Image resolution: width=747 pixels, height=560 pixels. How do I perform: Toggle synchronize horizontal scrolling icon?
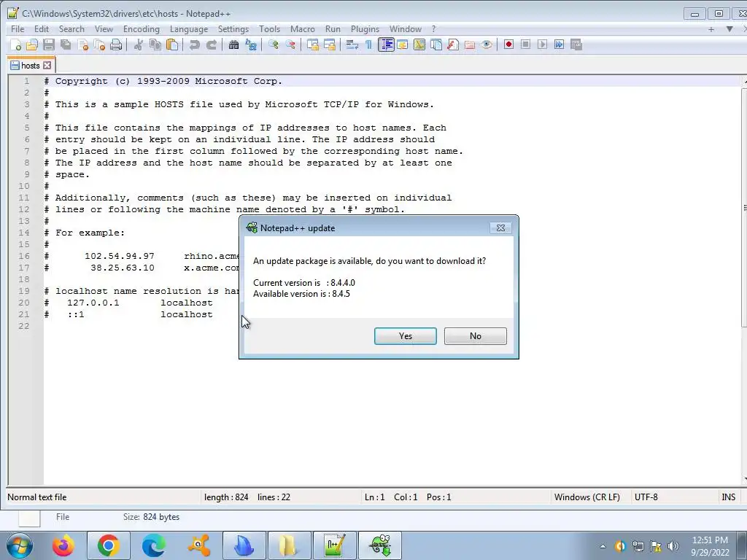[x=330, y=44]
